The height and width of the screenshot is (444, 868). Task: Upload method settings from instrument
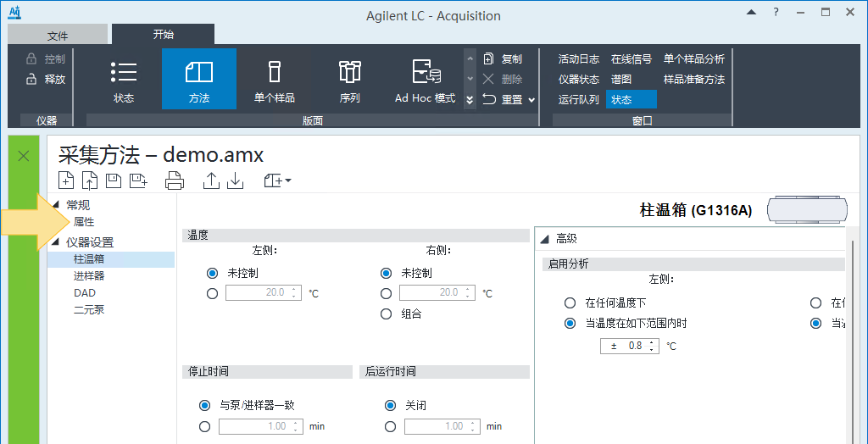[211, 180]
